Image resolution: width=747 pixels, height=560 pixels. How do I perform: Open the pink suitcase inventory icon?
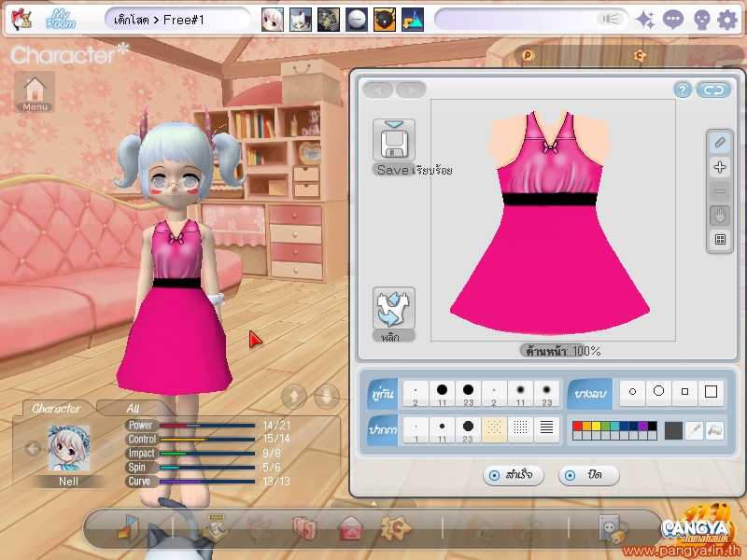(304, 527)
